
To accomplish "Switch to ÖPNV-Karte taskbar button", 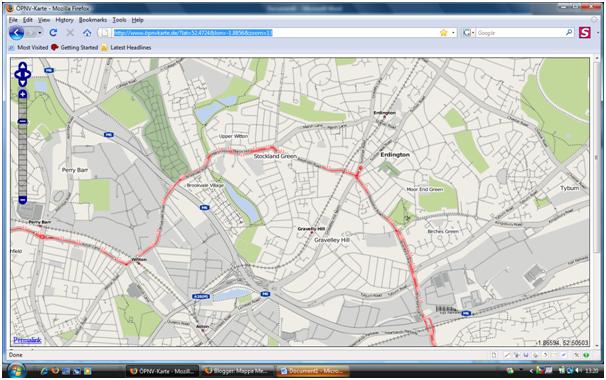I will point(162,371).
